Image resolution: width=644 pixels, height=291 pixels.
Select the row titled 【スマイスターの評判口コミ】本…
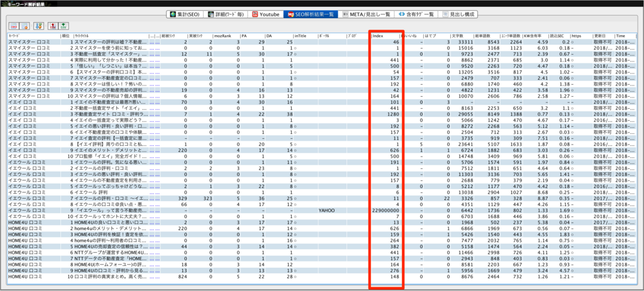click(321, 72)
